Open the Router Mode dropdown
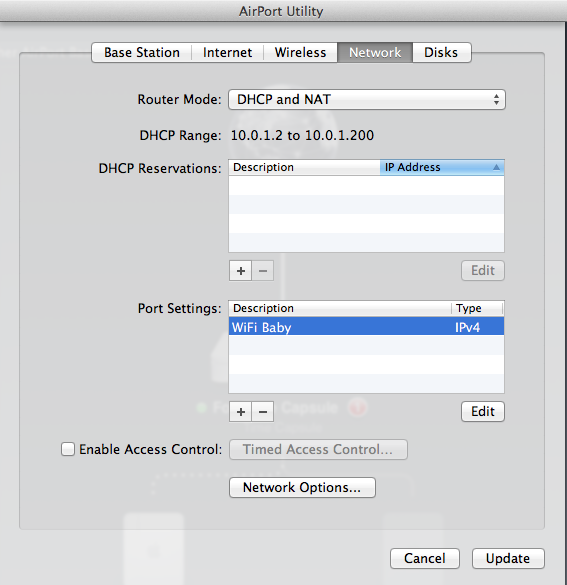This screenshot has width=567, height=585. tap(367, 100)
